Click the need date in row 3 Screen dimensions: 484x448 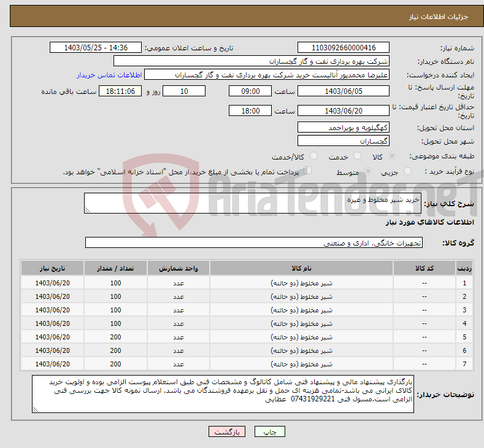tap(53, 310)
